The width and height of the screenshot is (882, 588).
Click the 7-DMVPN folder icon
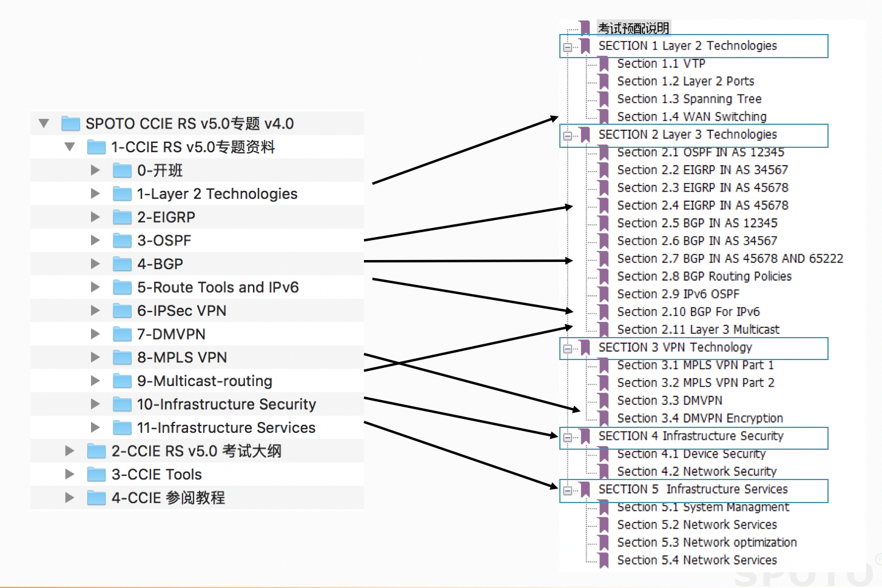point(123,334)
